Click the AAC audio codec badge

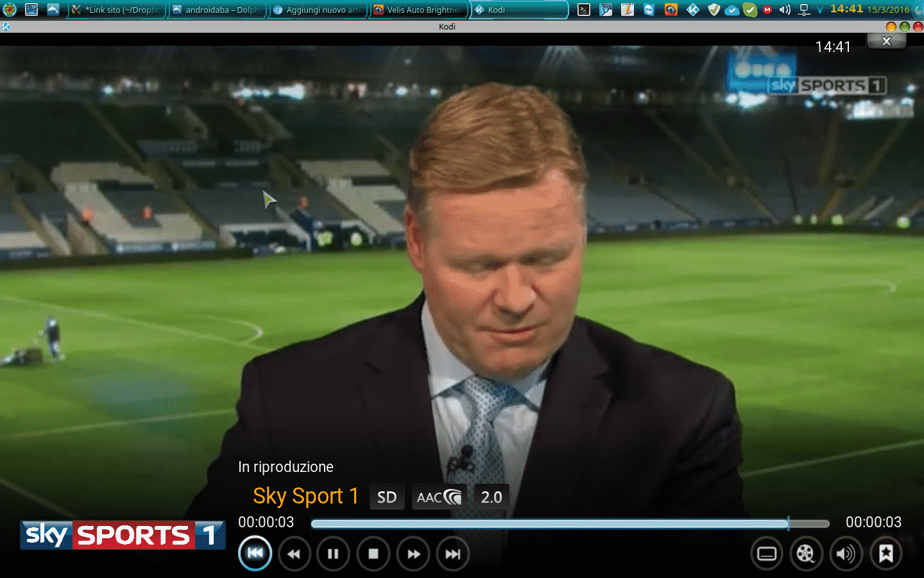coord(440,497)
